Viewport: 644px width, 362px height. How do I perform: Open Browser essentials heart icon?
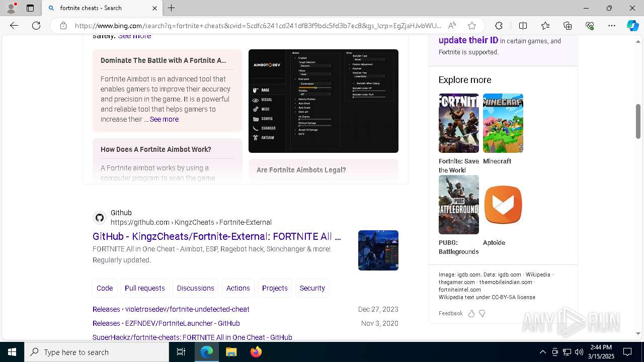(x=590, y=26)
